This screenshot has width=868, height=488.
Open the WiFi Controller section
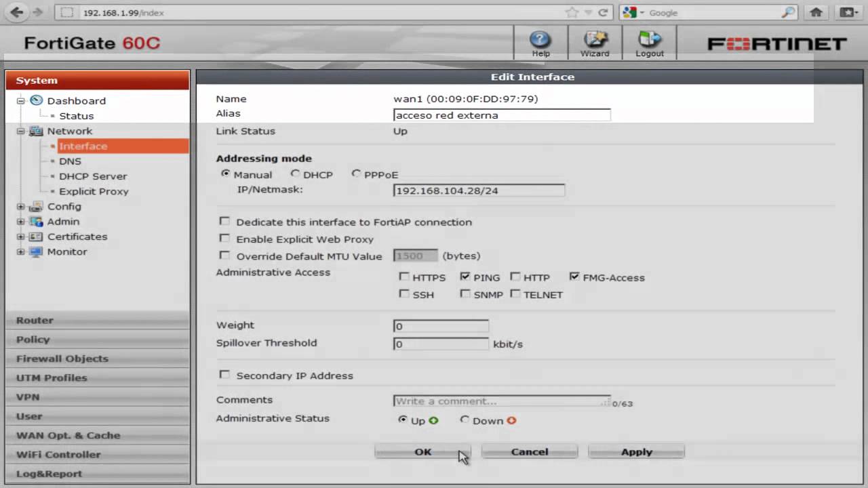[x=98, y=454]
